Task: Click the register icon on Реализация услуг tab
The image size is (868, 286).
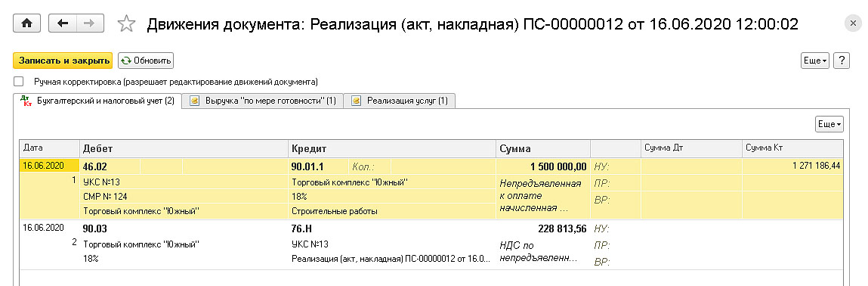Action: pyautogui.click(x=357, y=101)
